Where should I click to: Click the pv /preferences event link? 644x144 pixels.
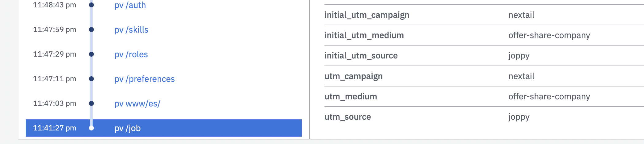(x=144, y=79)
